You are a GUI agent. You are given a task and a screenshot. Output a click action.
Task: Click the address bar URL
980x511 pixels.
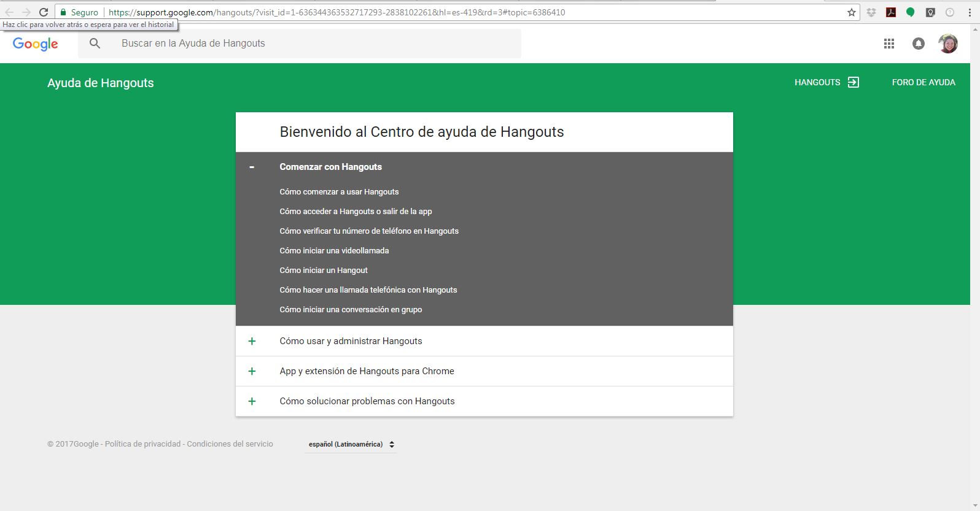coord(336,12)
